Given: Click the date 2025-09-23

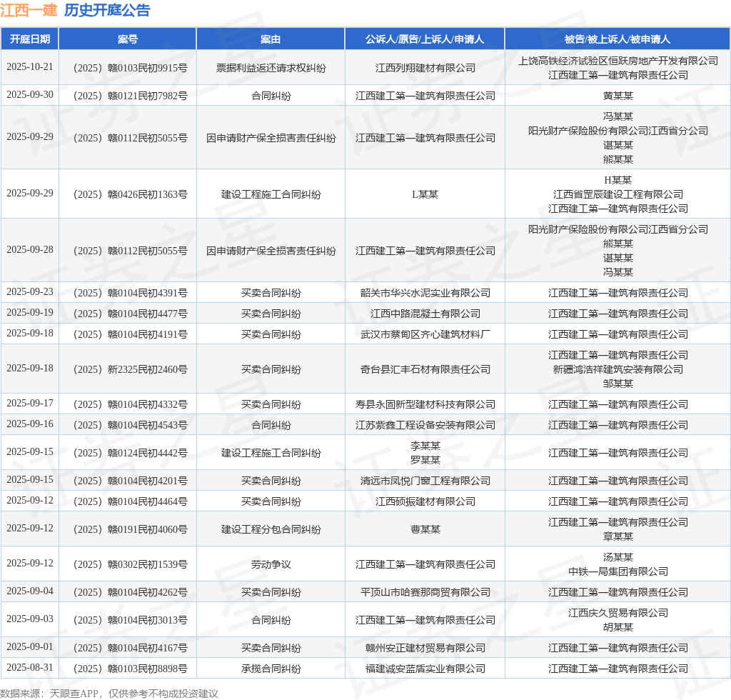Looking at the screenshot, I should pyautogui.click(x=30, y=291).
